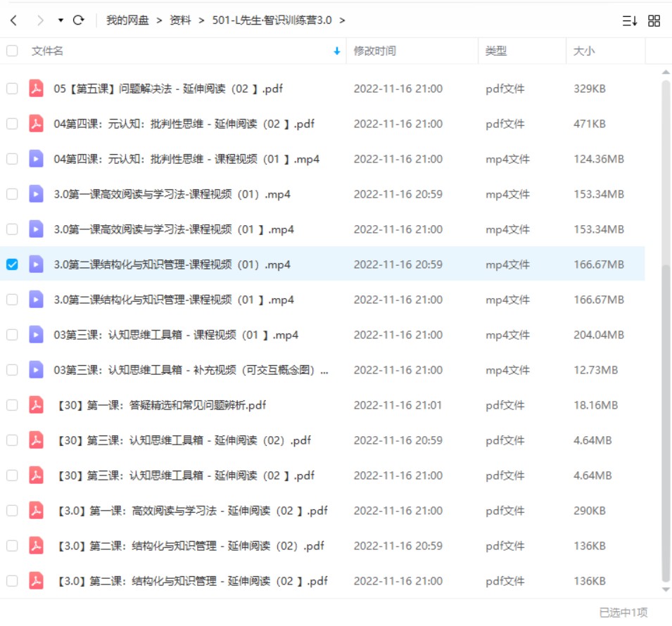Sort by the 类型 column header
Screen dimensions: 672x626
pos(496,51)
